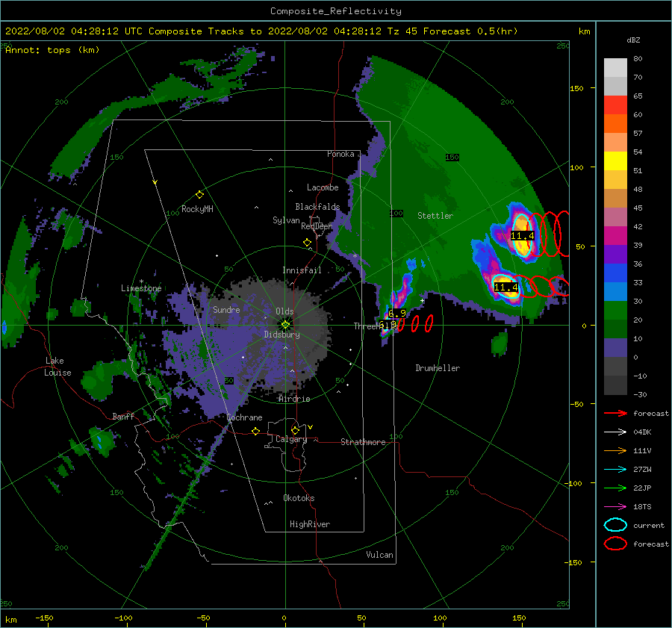Click the Okotoks town label

pos(299,498)
